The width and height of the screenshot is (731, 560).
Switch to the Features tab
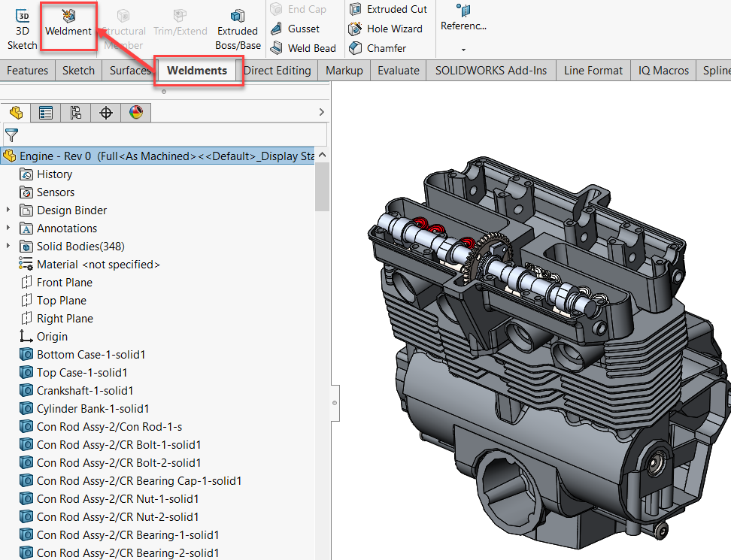pyautogui.click(x=28, y=71)
